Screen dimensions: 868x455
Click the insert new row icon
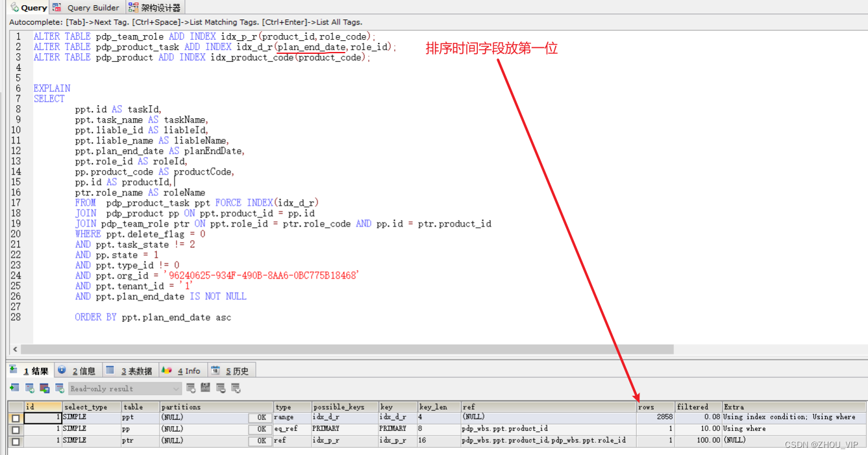[191, 388]
